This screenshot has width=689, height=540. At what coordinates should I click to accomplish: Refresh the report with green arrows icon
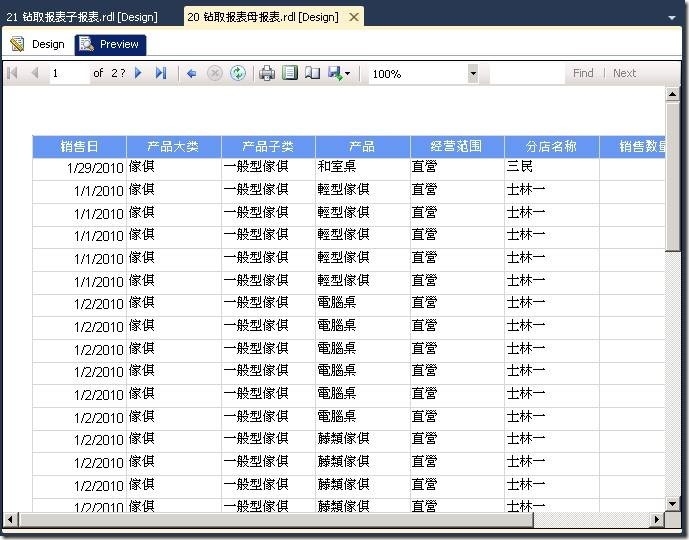[238, 73]
